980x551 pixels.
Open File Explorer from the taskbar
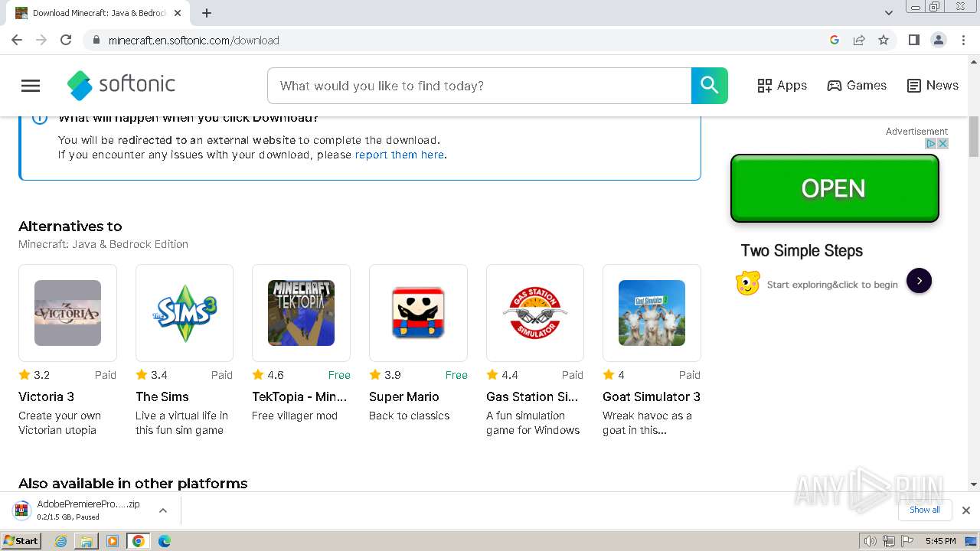(x=87, y=541)
